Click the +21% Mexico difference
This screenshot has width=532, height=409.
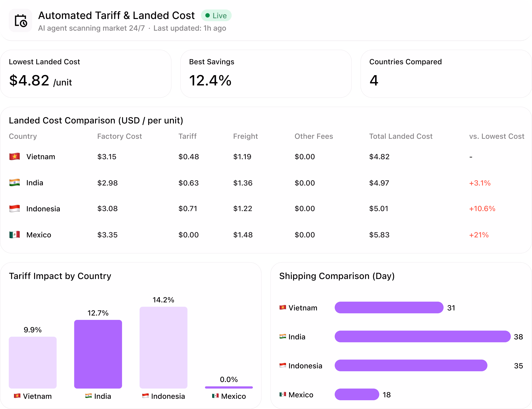point(479,235)
